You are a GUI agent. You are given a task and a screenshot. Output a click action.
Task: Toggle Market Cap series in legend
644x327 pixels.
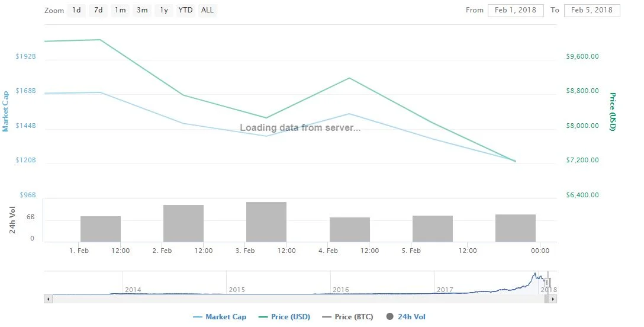(220, 317)
